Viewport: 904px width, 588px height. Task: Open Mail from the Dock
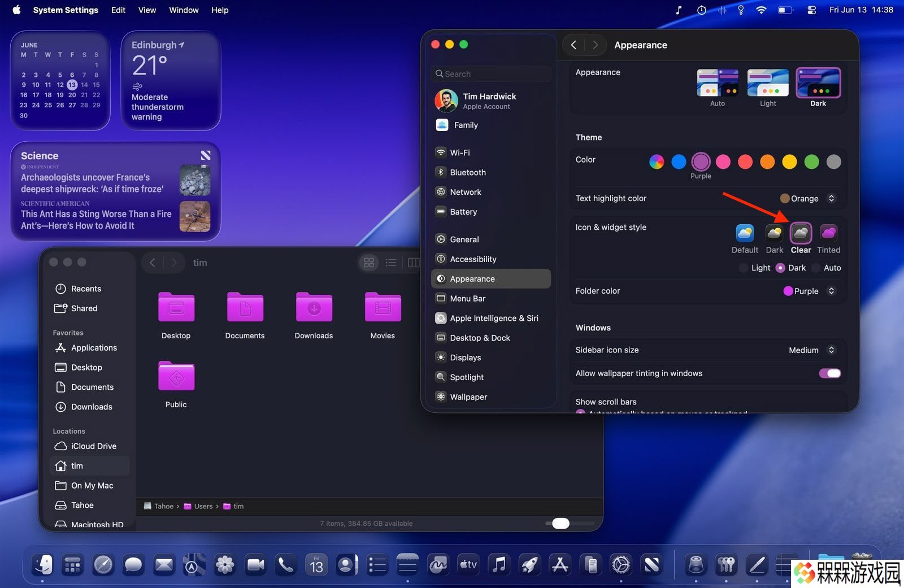pos(164,564)
